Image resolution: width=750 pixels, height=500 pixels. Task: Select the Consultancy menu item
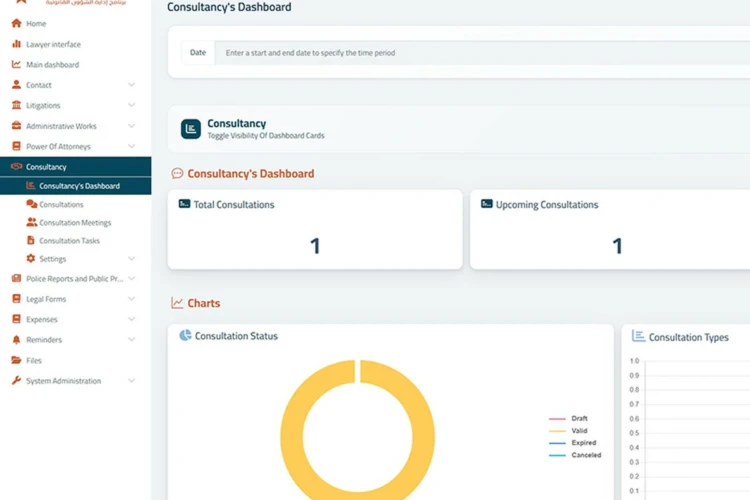76,167
